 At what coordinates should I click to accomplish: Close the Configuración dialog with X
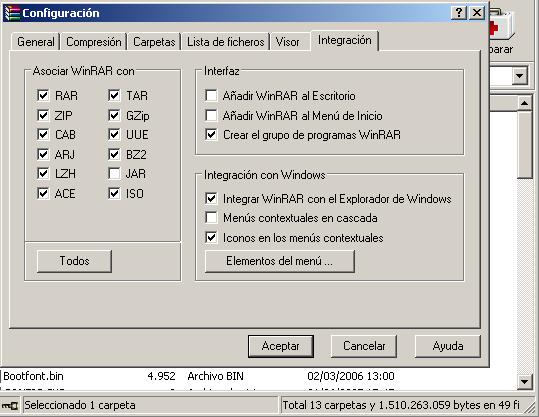[477, 13]
